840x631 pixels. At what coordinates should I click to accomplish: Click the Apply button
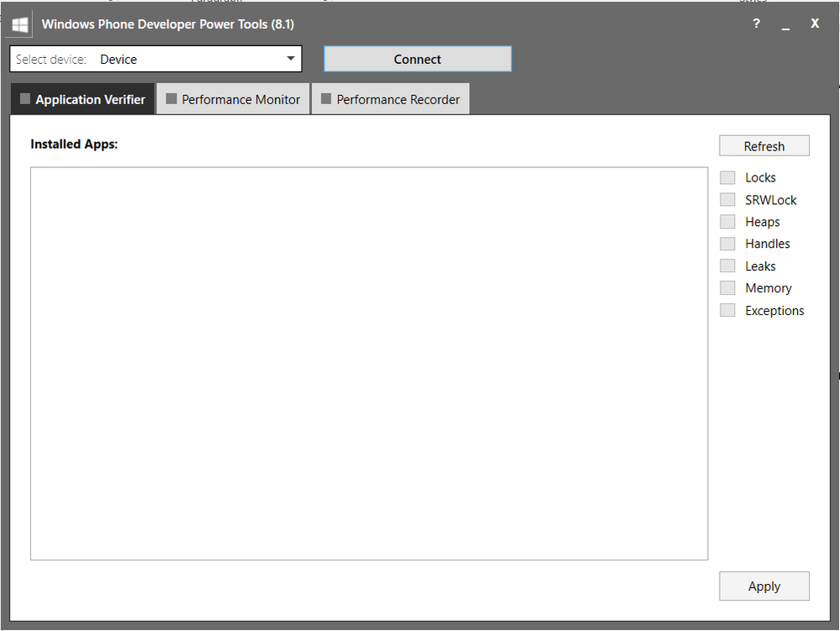764,586
